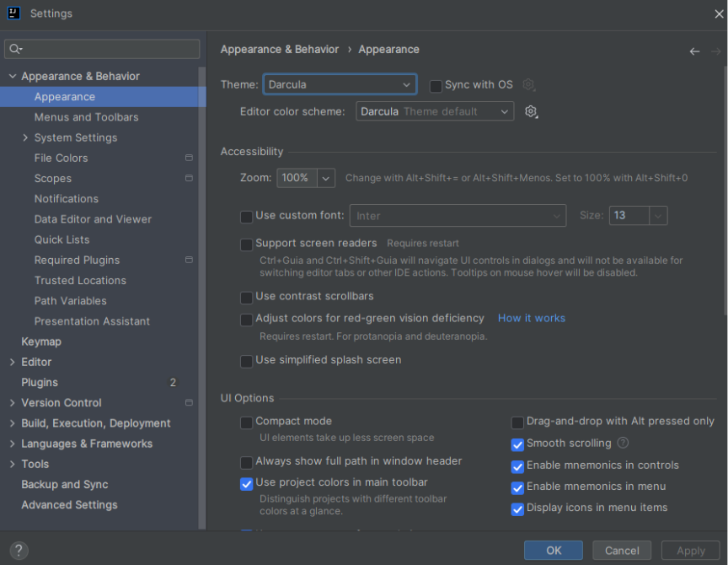The width and height of the screenshot is (728, 565).
Task: Open the How it works link
Action: (x=532, y=318)
